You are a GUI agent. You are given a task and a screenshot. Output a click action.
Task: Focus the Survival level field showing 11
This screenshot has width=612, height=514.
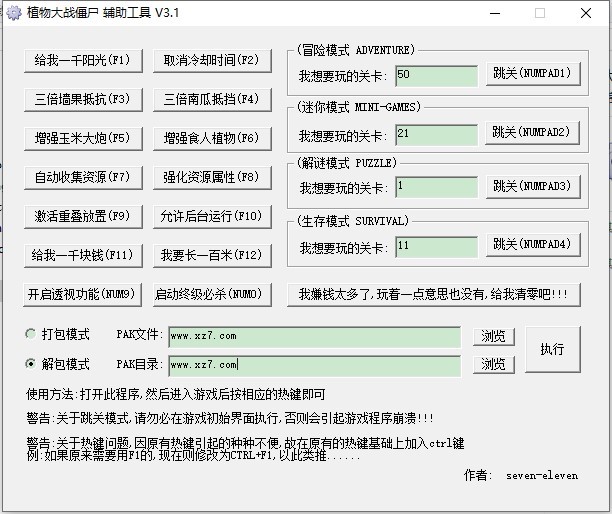436,247
